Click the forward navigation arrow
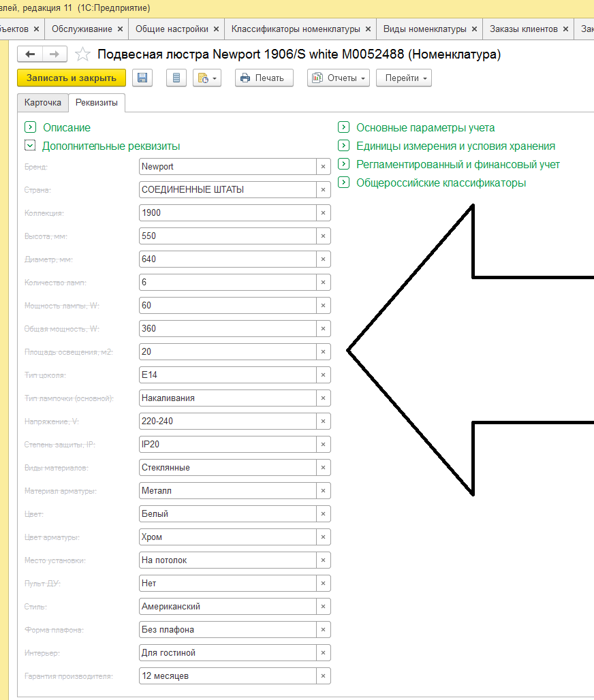This screenshot has width=594, height=700. coord(54,54)
